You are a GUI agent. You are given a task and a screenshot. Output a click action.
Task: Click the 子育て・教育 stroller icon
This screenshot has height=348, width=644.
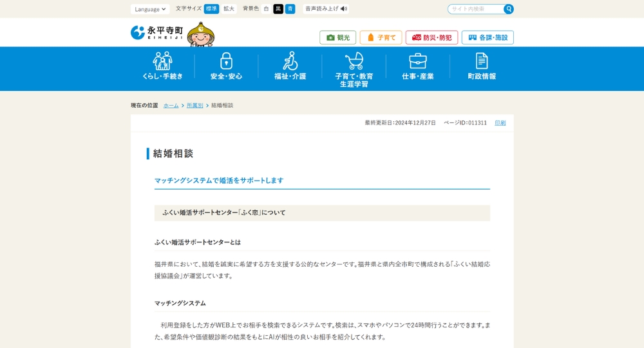354,61
